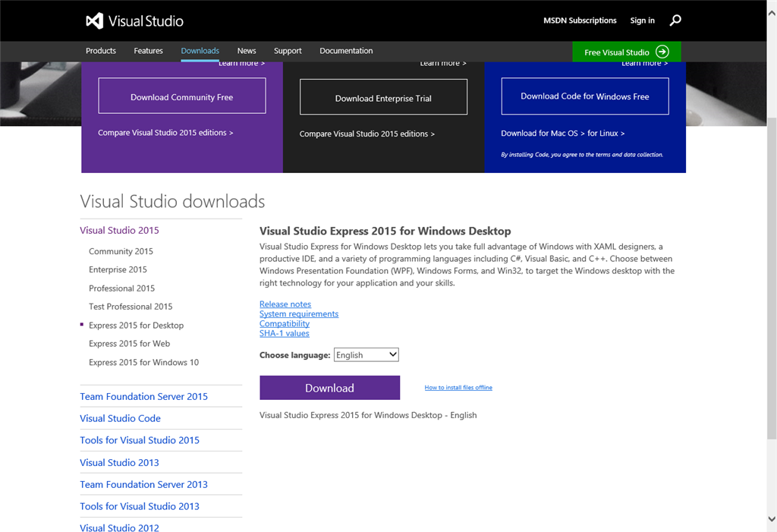Select Express 2015 for Desktop
The image size is (777, 532).
pos(137,326)
